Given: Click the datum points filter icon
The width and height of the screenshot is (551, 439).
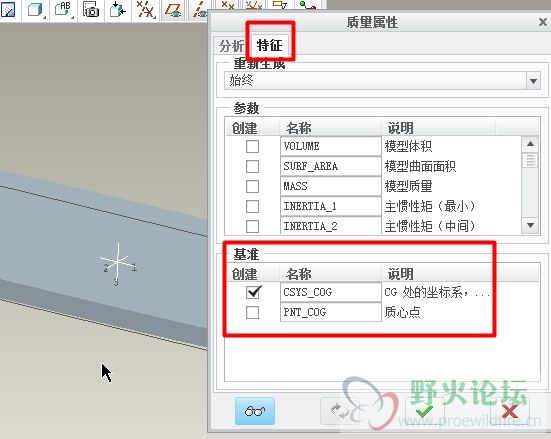Looking at the screenshot, I should (x=228, y=5).
